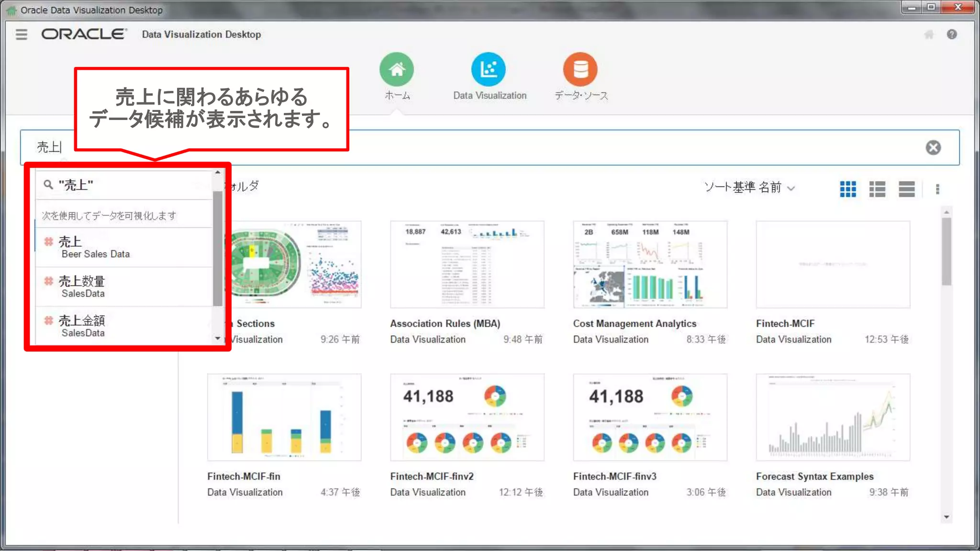Open Fintech-MCIF-finv3 thumbnail
Viewport: 980px width, 551px height.
point(650,417)
